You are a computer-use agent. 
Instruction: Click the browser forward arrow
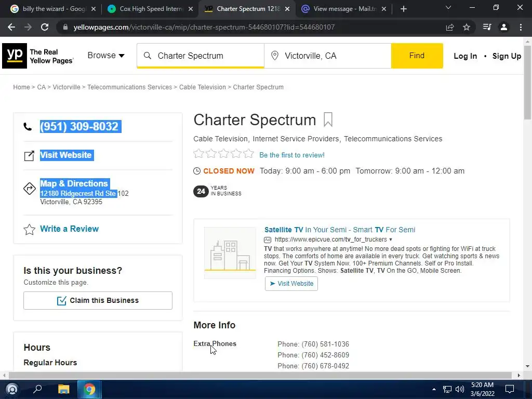click(x=28, y=27)
